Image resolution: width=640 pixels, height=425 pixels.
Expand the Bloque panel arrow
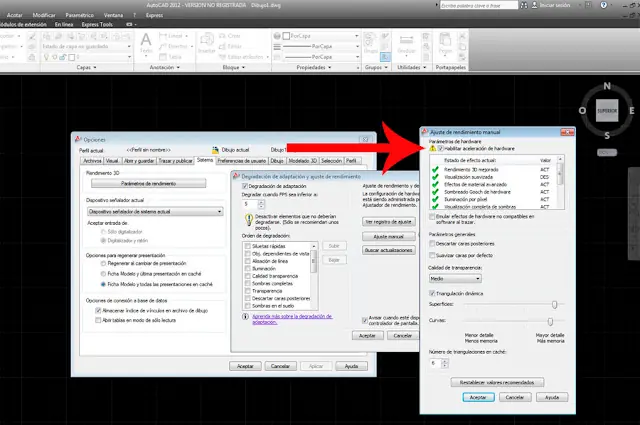(244, 67)
